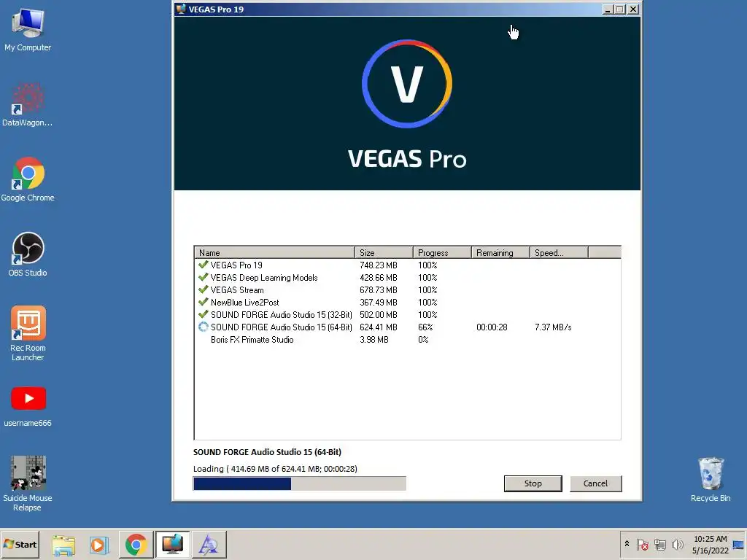Click the Start button
Screen dimensions: 747x560
(x=20, y=544)
